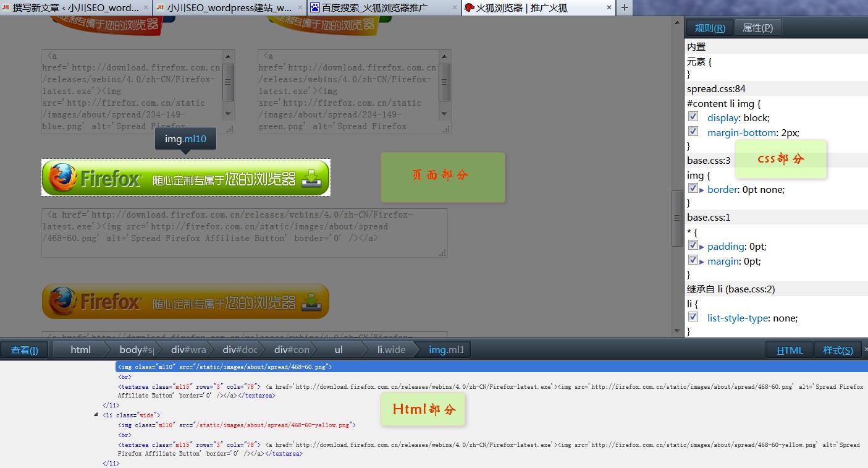
Task: Open a new tab with the plus button
Action: (x=624, y=8)
